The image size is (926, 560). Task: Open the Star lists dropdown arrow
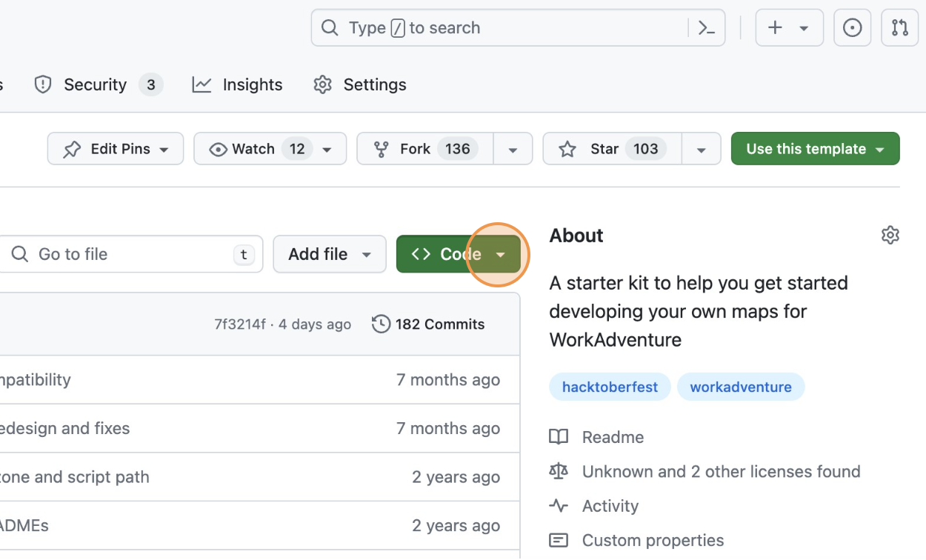click(701, 149)
